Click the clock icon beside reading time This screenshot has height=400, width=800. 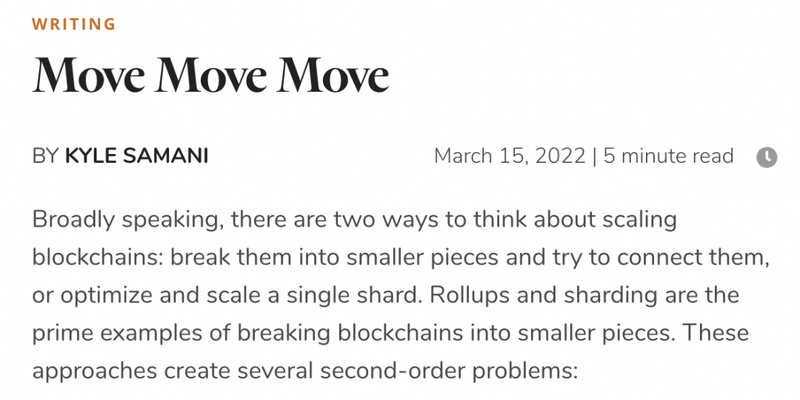pos(766,157)
